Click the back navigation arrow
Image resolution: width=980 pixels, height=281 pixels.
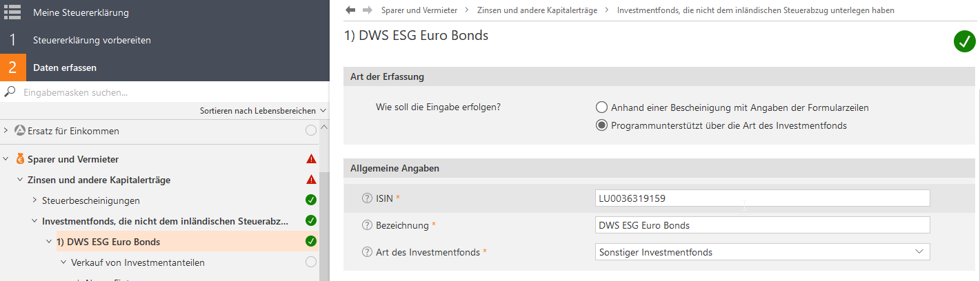pos(350,10)
